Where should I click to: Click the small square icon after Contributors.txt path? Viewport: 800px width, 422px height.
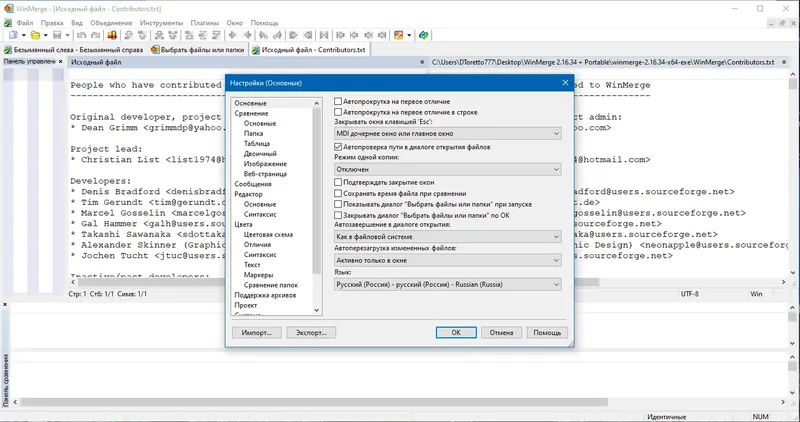[785, 62]
